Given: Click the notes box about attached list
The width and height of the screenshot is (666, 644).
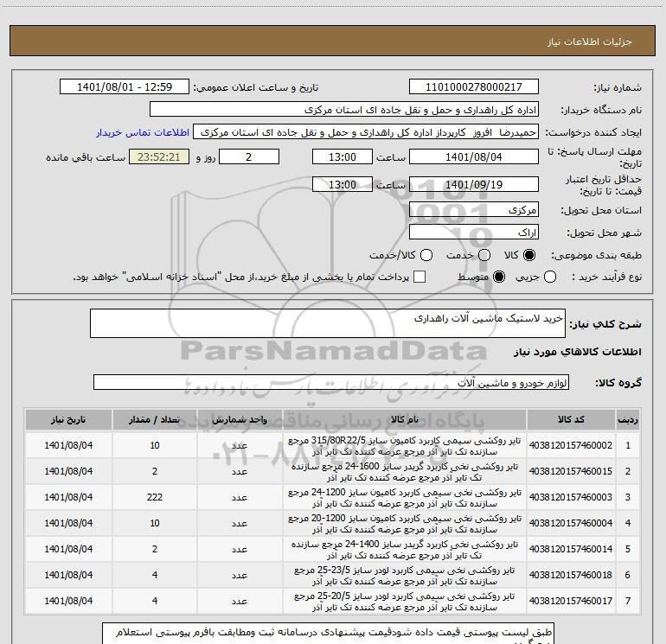Looking at the screenshot, I should 328,634.
